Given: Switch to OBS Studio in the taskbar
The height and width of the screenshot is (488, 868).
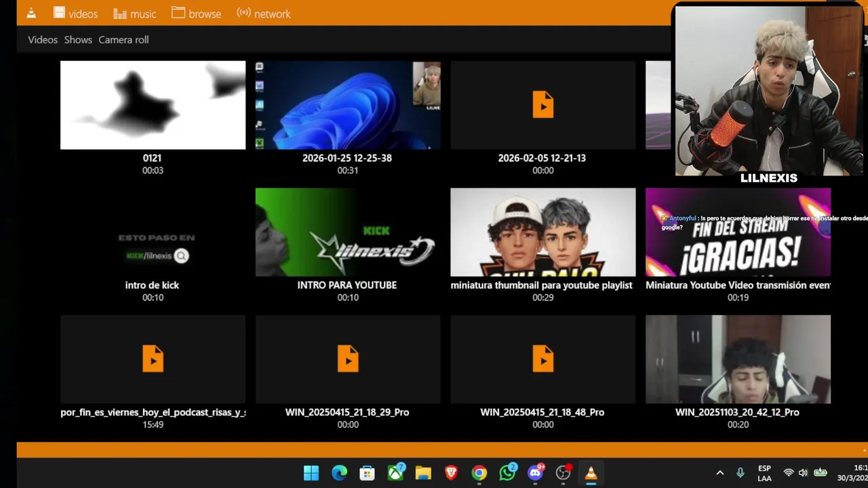Looking at the screenshot, I should coord(563,473).
